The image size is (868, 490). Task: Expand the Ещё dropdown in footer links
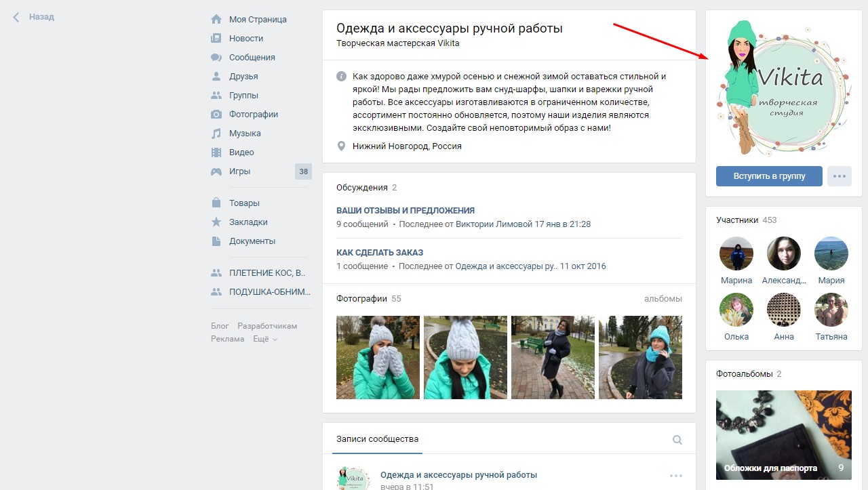click(x=265, y=339)
